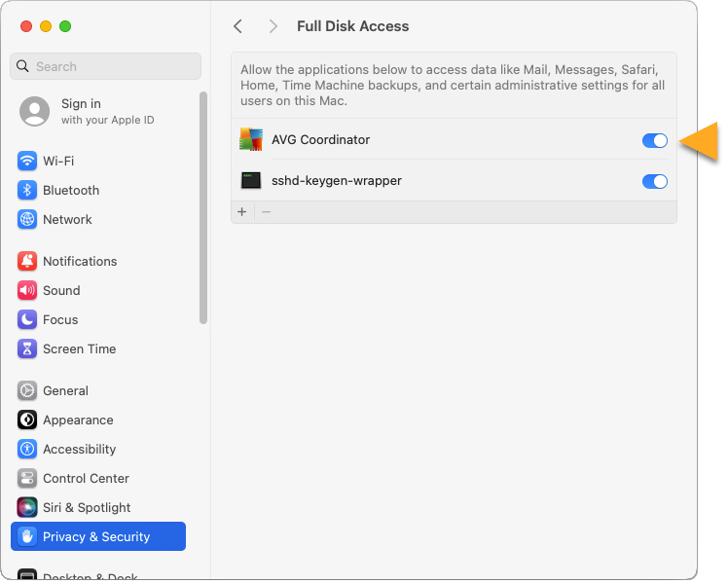Select Appearance in the sidebar
The width and height of the screenshot is (728, 584).
[78, 420]
